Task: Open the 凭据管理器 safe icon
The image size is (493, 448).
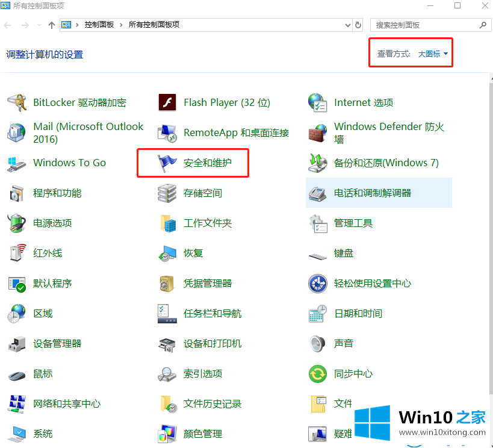Action: [x=167, y=284]
